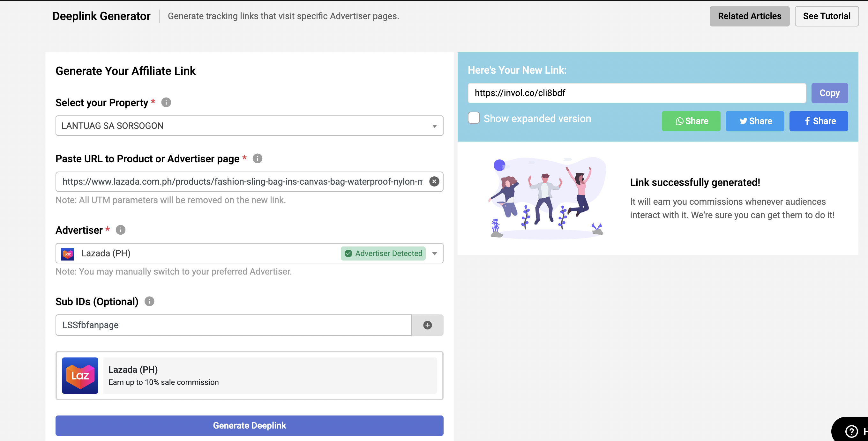This screenshot has width=868, height=441.
Task: Copy the generated invol.co link
Action: tap(829, 93)
